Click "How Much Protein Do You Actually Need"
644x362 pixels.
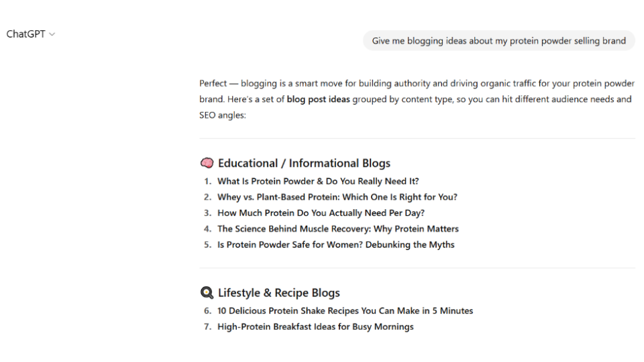[x=321, y=213]
